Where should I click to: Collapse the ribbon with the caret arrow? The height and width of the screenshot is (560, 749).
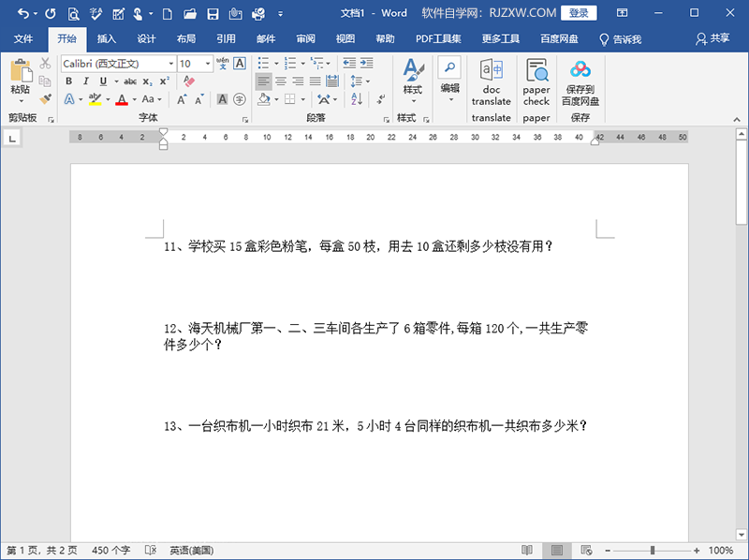tap(737, 120)
